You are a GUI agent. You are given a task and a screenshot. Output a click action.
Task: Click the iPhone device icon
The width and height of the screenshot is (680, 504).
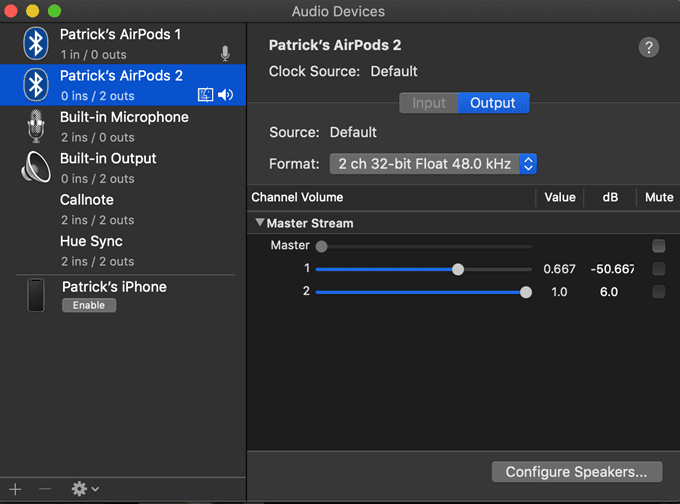tap(36, 295)
